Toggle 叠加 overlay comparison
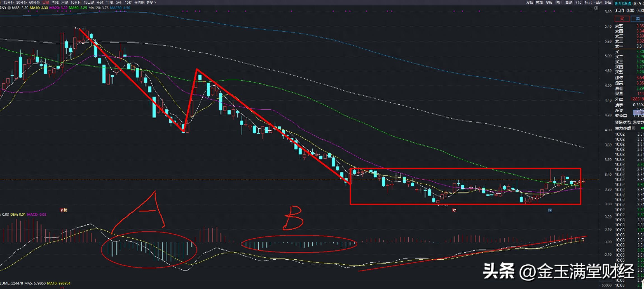The width and height of the screenshot is (644, 289). click(539, 3)
